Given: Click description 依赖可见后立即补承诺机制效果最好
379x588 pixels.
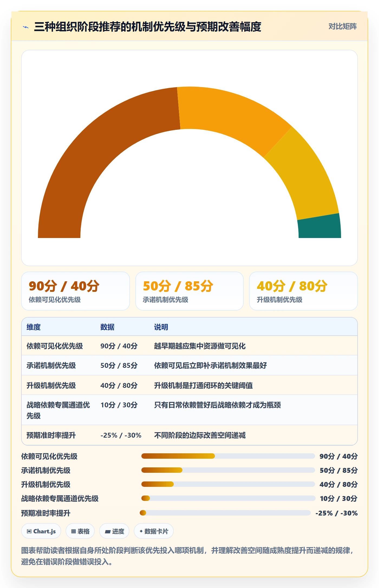Looking at the screenshot, I should coord(210,365).
